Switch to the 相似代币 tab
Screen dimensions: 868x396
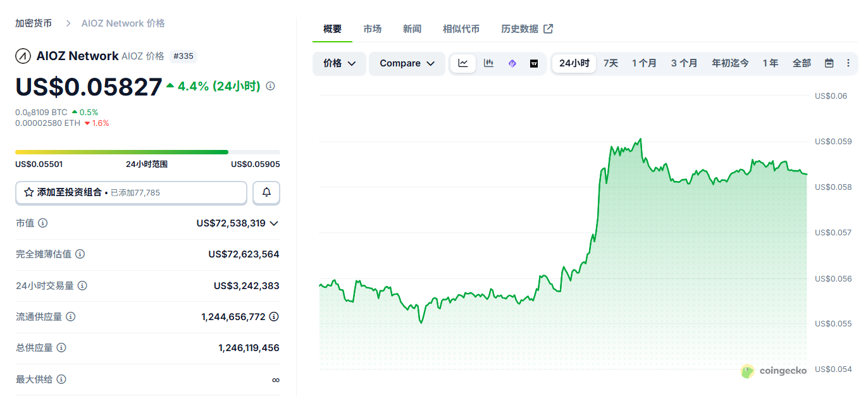pos(461,29)
